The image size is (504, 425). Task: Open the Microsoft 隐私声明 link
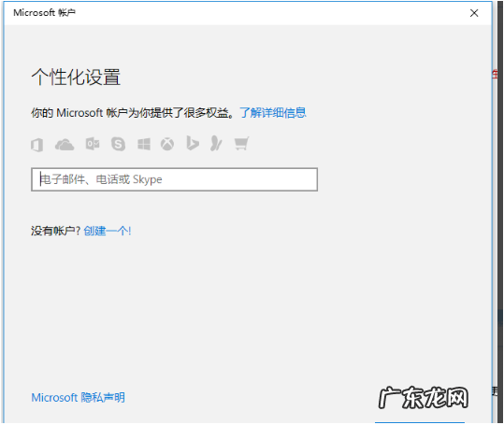click(x=79, y=398)
